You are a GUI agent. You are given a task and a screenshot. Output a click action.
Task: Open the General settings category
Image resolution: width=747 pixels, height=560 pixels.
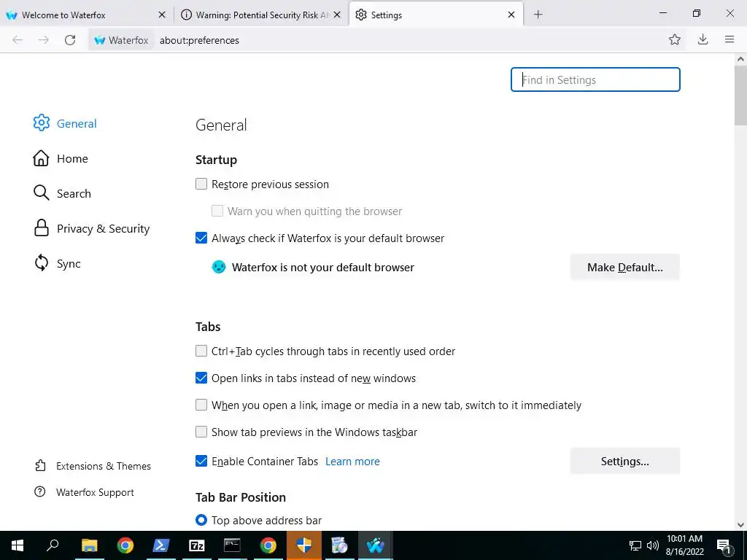65,123
